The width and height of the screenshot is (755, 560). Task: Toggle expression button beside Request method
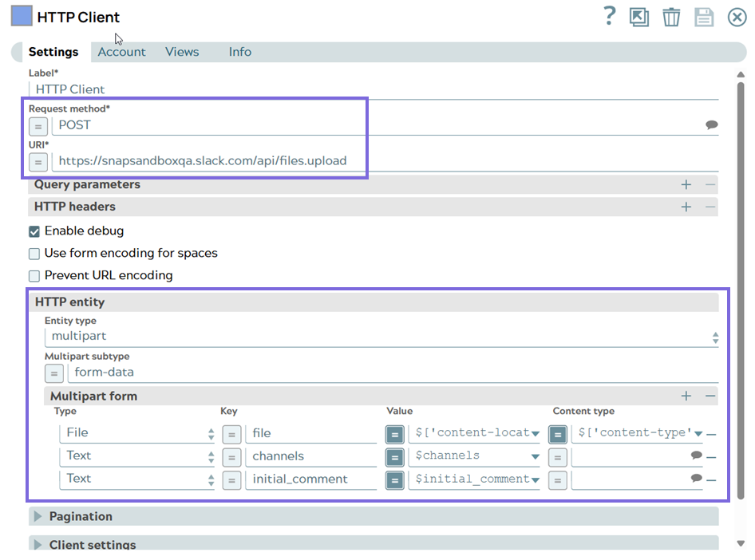coord(38,126)
